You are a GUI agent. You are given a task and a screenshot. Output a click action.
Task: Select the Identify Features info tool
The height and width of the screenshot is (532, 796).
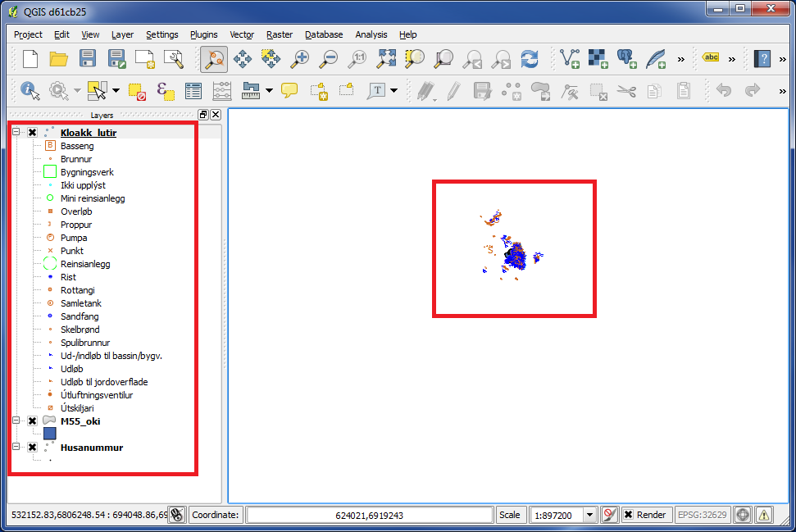(30, 91)
